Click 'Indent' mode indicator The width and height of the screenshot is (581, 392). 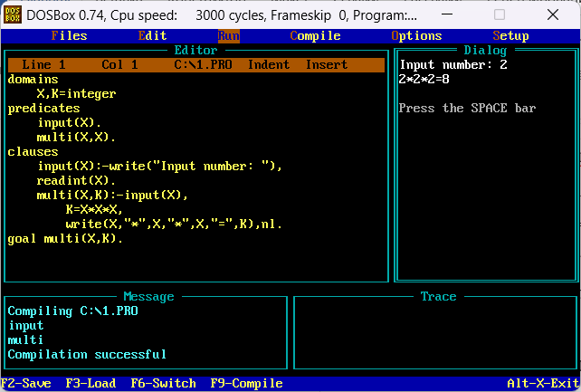[x=269, y=65]
